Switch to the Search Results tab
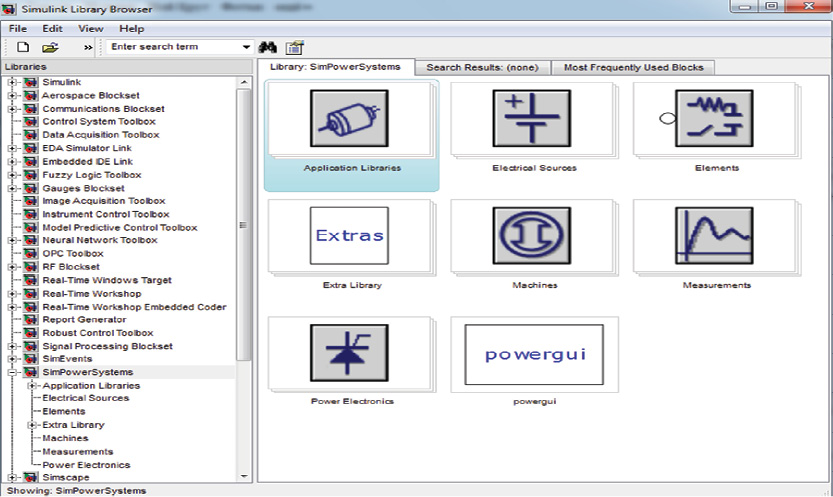This screenshot has height=497, width=833. (482, 67)
